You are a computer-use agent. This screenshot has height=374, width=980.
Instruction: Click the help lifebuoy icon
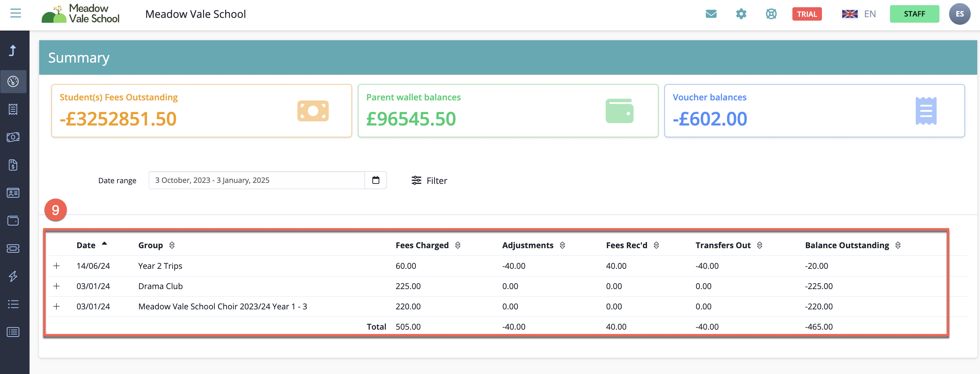(x=771, y=14)
